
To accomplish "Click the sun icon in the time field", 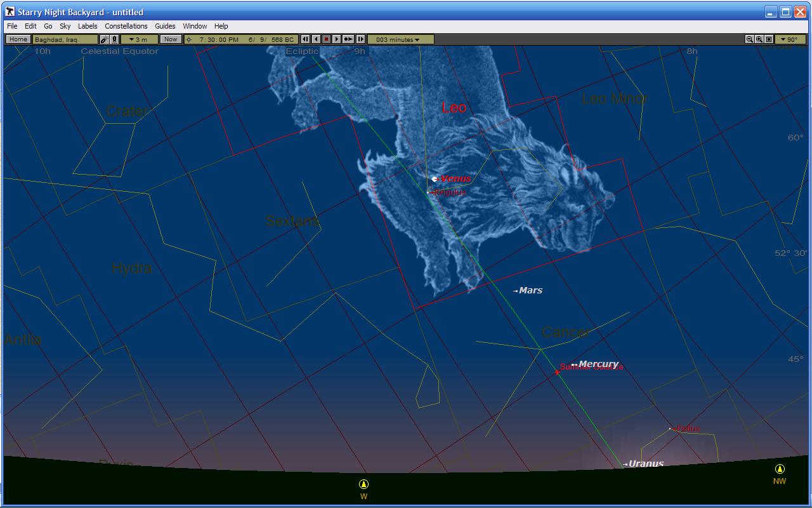I will coord(189,39).
